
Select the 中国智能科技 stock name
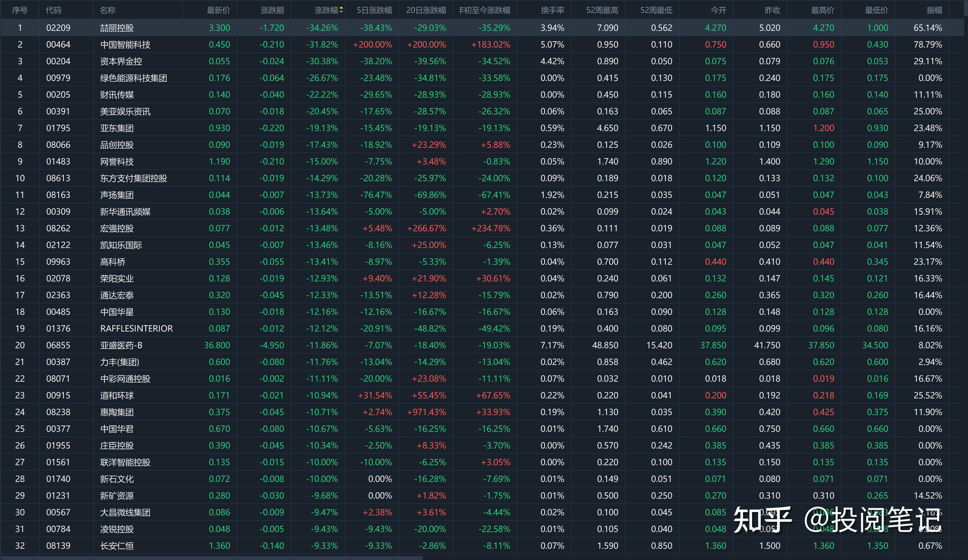coord(125,45)
